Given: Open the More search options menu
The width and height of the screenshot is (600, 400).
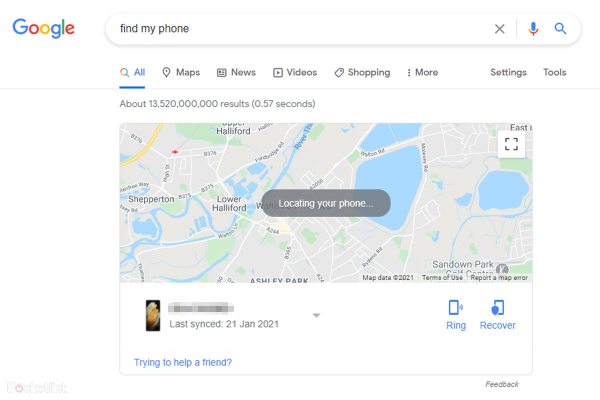Looking at the screenshot, I should pyautogui.click(x=422, y=72).
